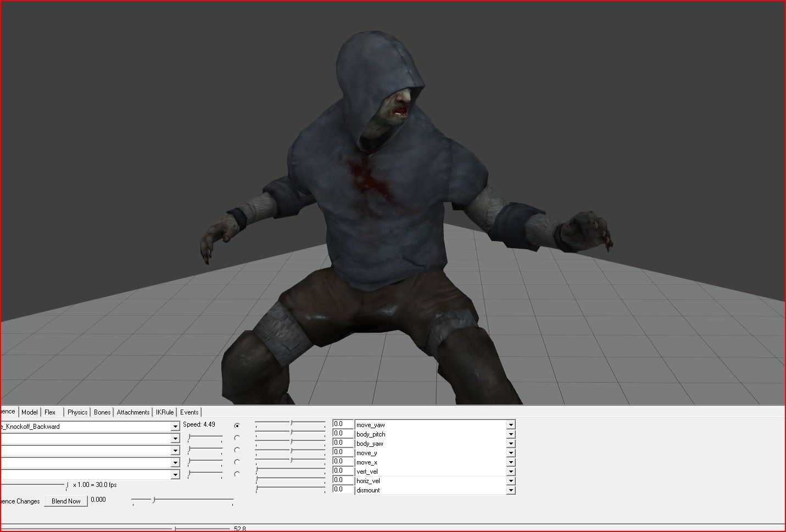The image size is (786, 532).
Task: Select the fourth sequence layer radio button
Action: coord(237,462)
